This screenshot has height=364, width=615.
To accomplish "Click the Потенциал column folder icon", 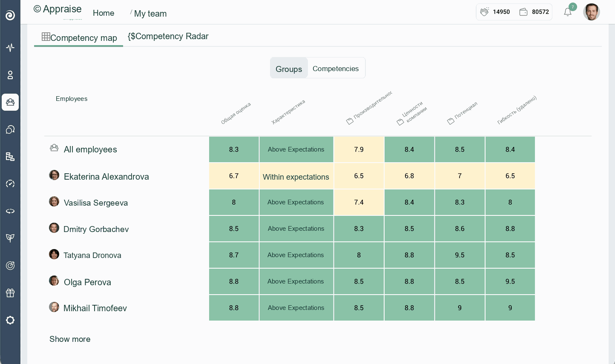I will click(451, 121).
